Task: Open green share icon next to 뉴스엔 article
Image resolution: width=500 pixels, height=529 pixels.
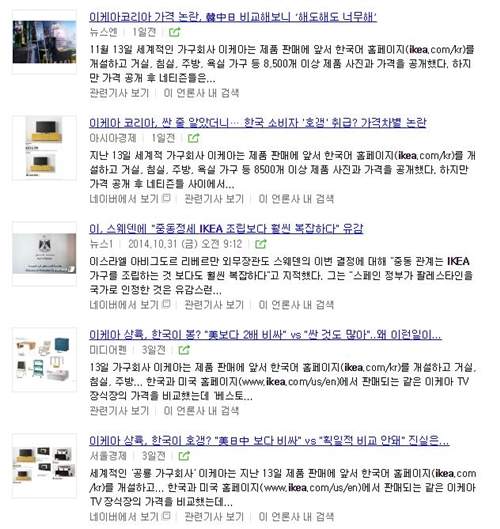Action: click(174, 32)
